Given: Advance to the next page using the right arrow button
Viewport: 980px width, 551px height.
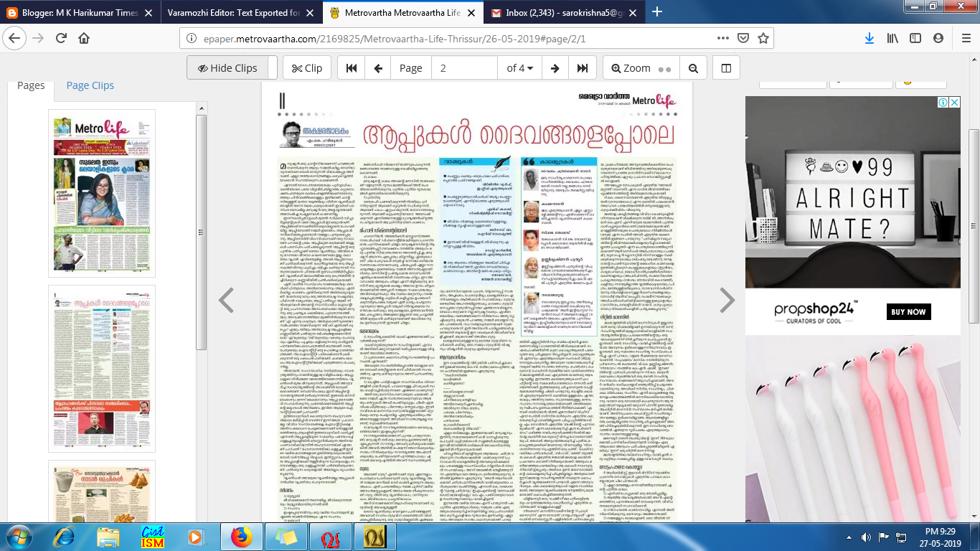Looking at the screenshot, I should click(555, 68).
